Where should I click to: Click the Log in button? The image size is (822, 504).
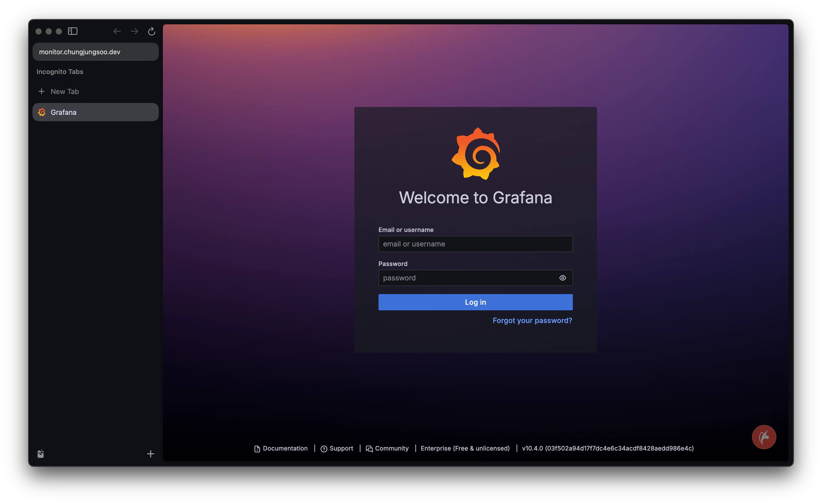pos(475,302)
